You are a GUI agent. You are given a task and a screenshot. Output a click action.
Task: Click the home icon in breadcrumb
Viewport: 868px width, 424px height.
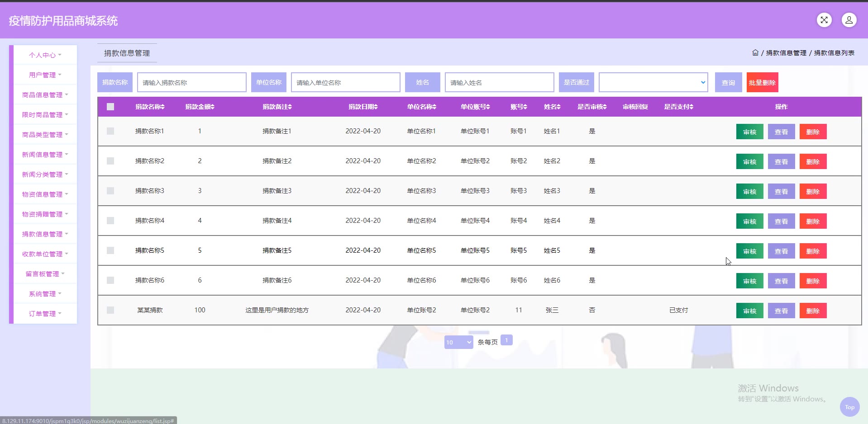tap(755, 53)
